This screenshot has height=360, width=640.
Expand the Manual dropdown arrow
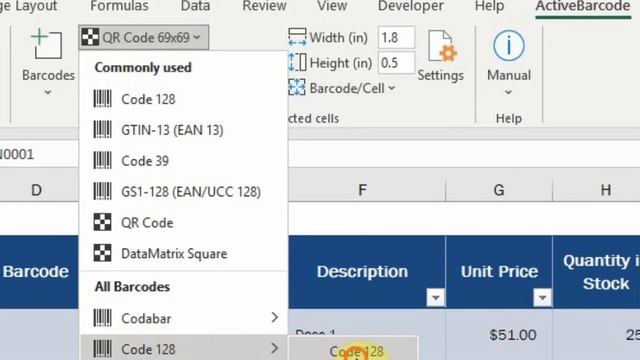(x=509, y=93)
